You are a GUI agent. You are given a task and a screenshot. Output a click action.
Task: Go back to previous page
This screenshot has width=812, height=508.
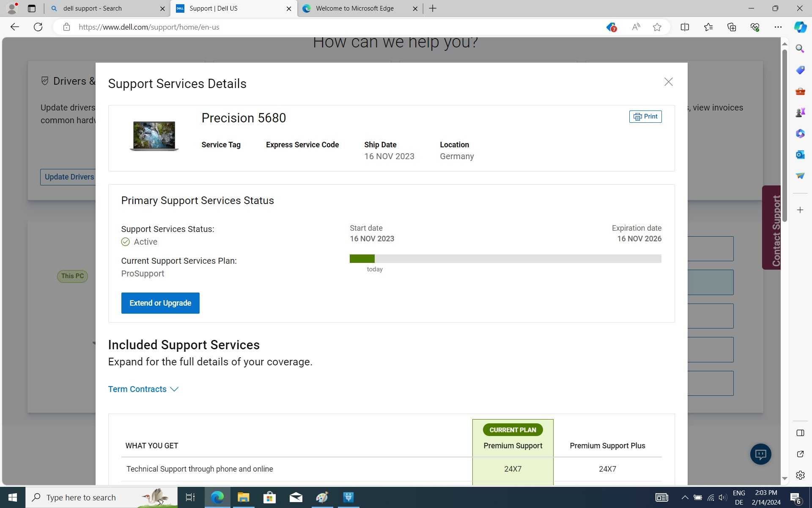pyautogui.click(x=15, y=27)
